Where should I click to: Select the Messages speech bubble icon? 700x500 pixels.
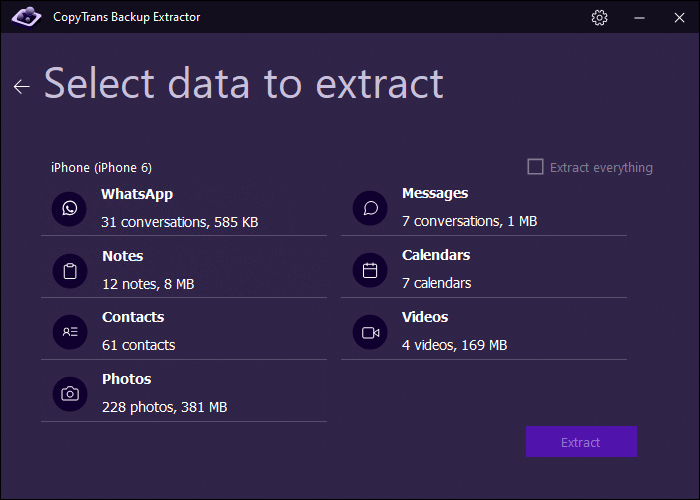(370, 208)
